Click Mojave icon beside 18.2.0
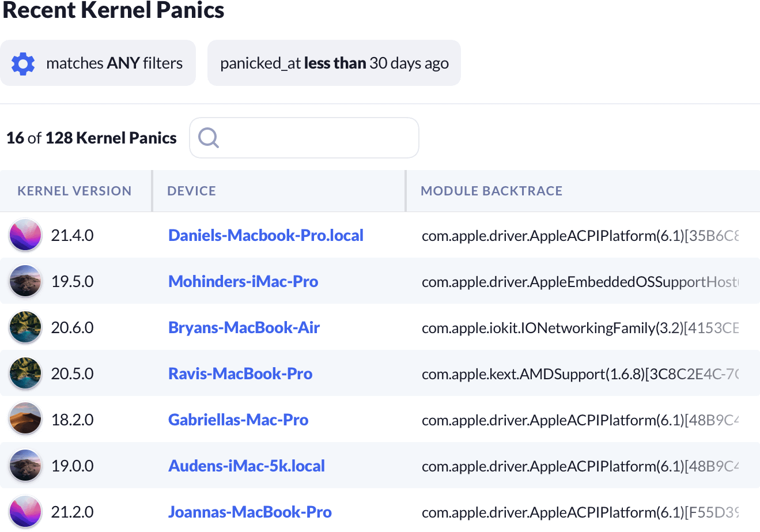This screenshot has width=760, height=532. (x=25, y=420)
